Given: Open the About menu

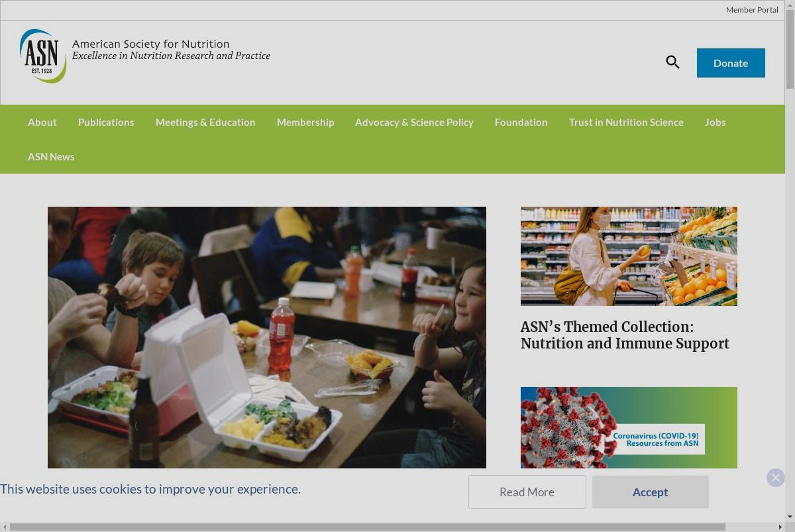Looking at the screenshot, I should pos(42,122).
